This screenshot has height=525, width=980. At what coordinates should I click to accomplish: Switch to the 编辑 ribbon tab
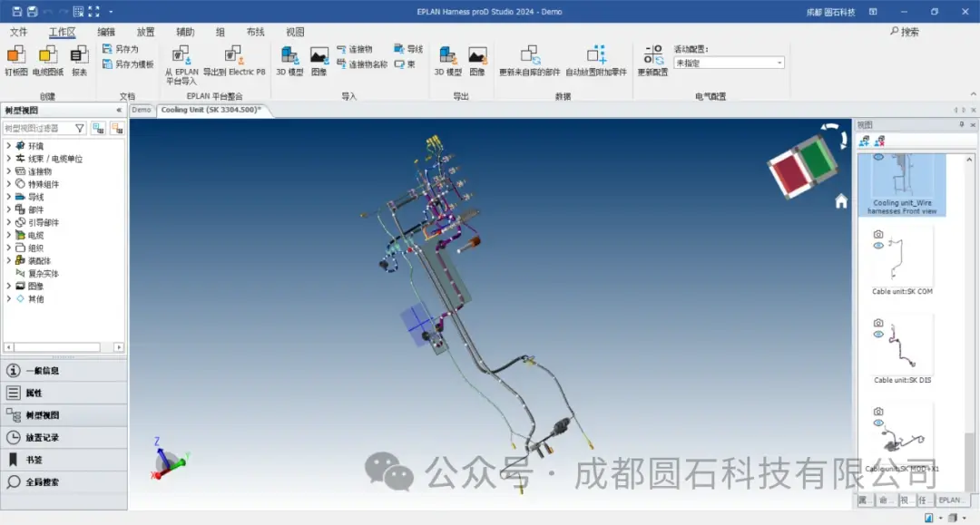click(x=106, y=32)
